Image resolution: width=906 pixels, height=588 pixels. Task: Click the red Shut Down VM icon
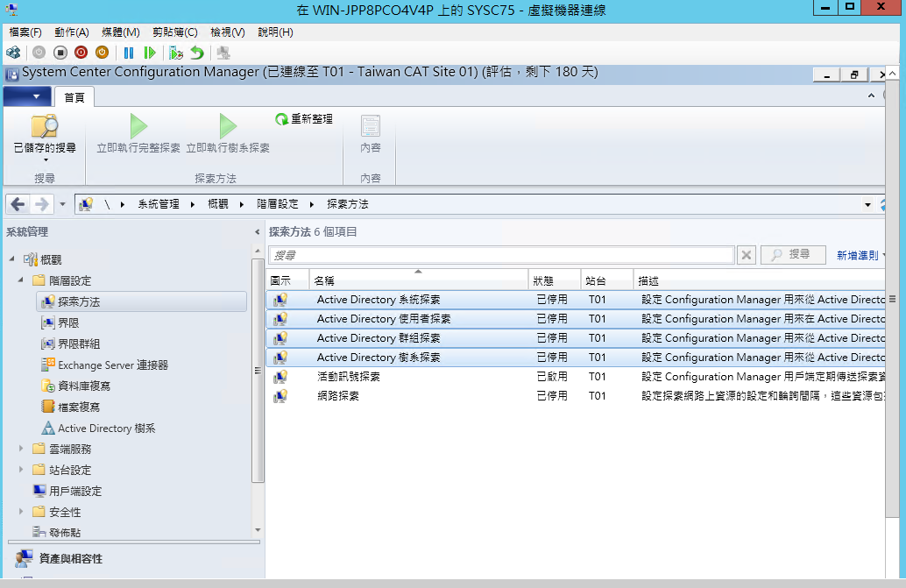[81, 53]
